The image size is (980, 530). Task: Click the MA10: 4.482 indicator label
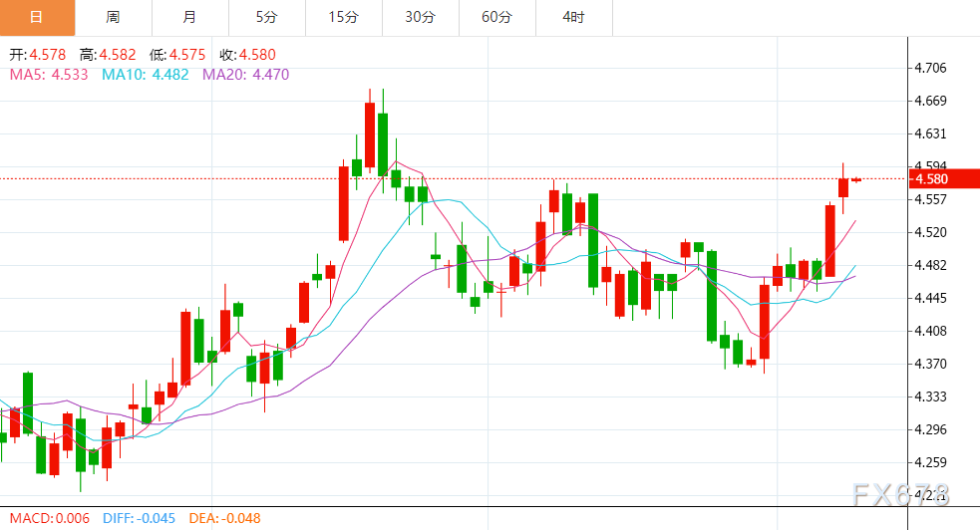coord(145,75)
